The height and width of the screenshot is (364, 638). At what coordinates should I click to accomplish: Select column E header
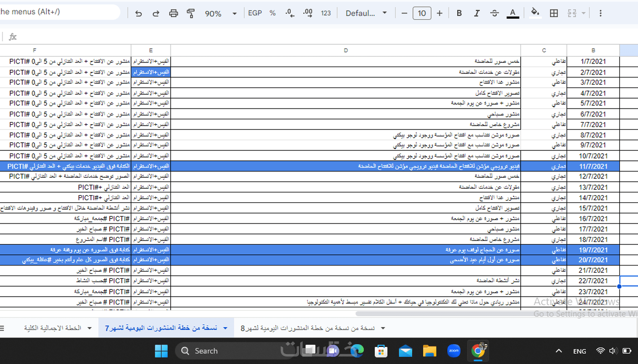tap(151, 50)
